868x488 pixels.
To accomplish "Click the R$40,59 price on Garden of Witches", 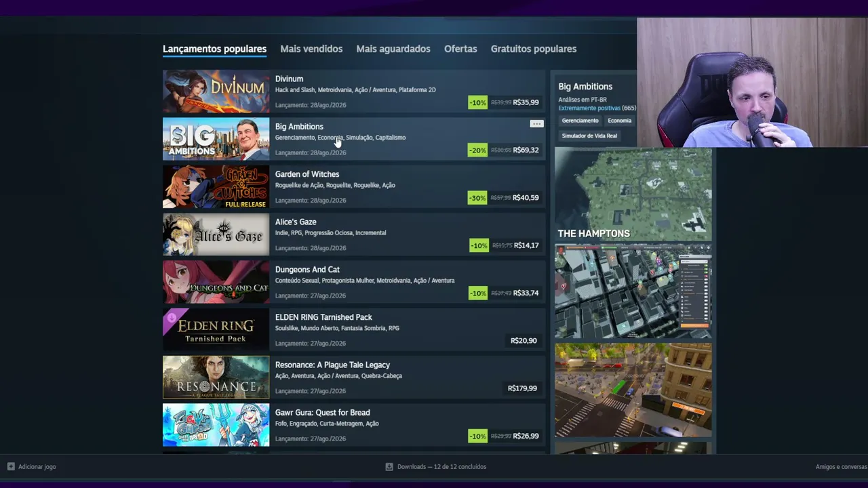I will [526, 198].
